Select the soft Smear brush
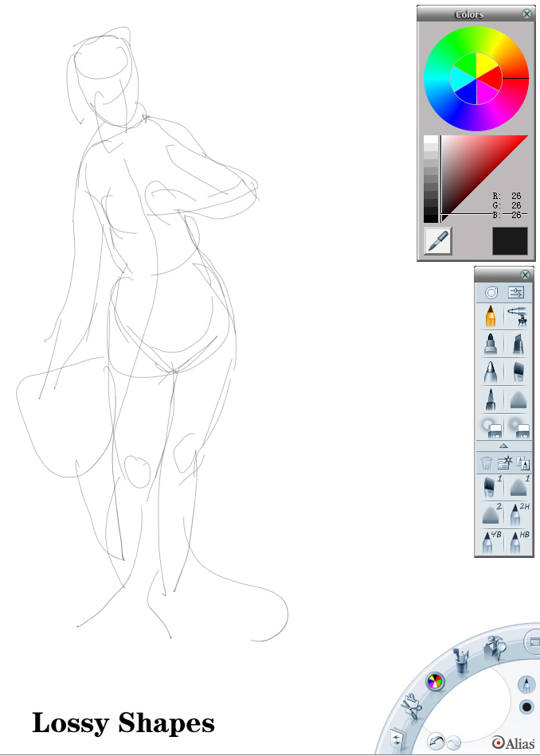 point(518,399)
